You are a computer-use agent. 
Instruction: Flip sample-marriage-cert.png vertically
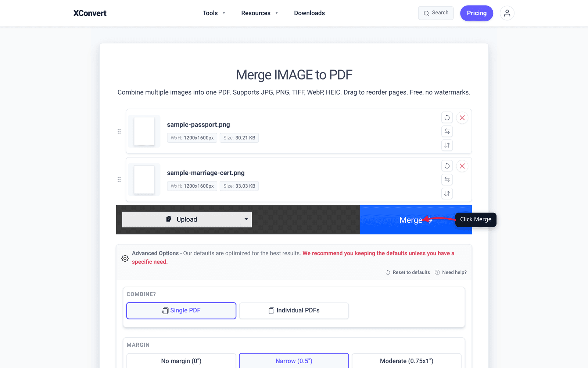click(447, 193)
